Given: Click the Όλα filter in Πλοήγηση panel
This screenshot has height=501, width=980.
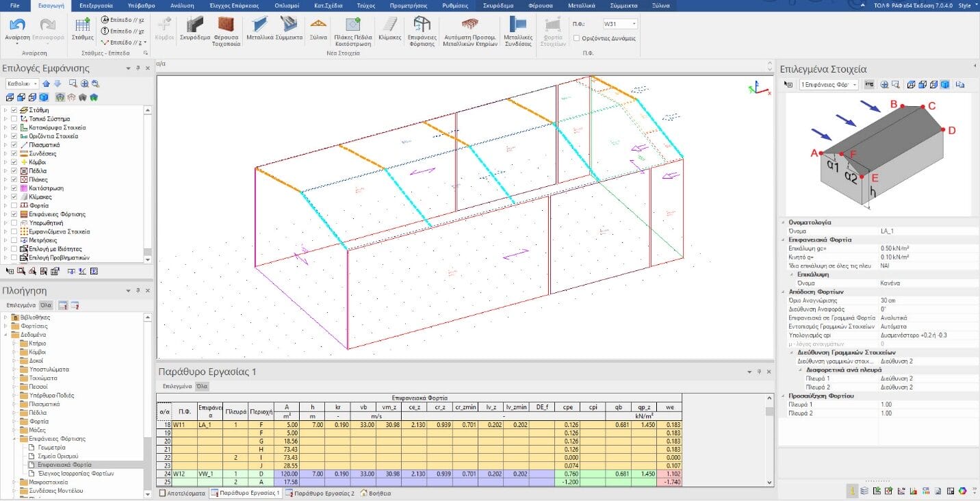Looking at the screenshot, I should (46, 305).
